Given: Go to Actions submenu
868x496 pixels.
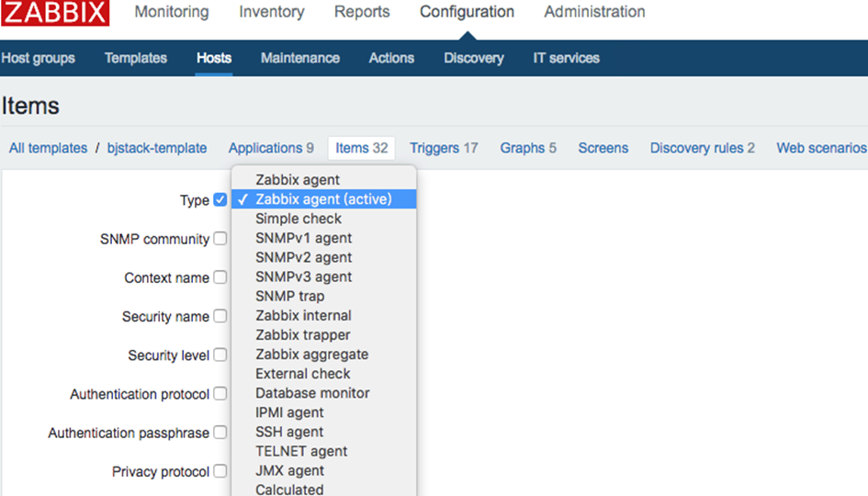Looking at the screenshot, I should pyautogui.click(x=391, y=58).
